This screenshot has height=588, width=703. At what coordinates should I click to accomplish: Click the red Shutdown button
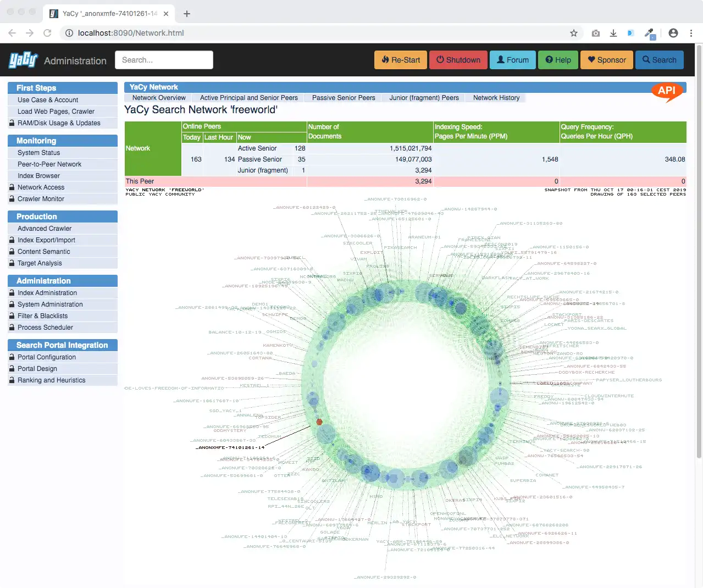point(458,60)
